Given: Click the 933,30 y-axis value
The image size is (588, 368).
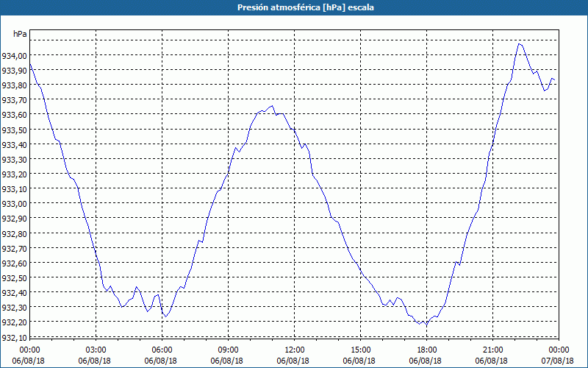Looking at the screenshot, I should click(14, 160).
